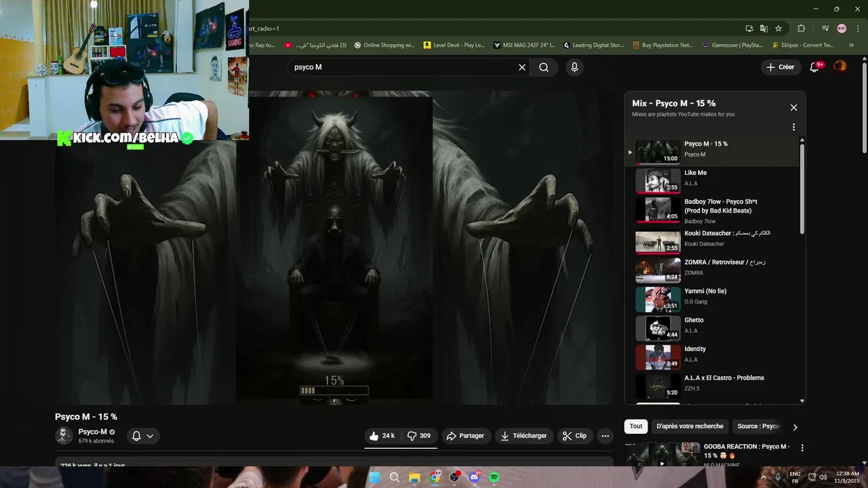The height and width of the screenshot is (488, 868).
Task: Show hidden system tray icons
Action: click(x=764, y=477)
